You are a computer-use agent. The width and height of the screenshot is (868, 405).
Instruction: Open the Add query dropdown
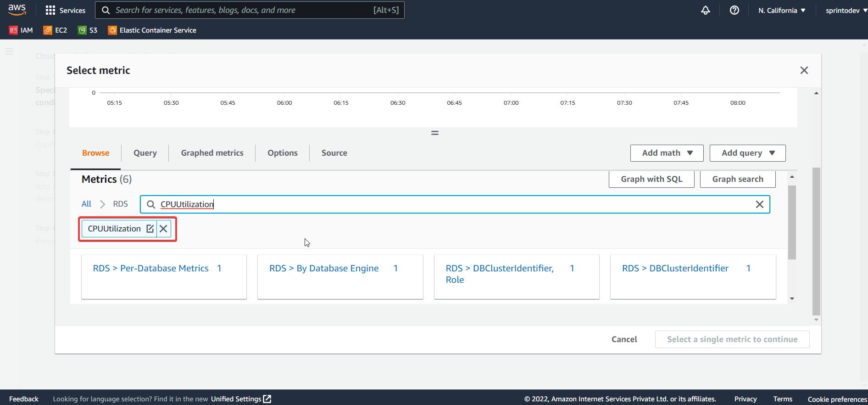748,153
